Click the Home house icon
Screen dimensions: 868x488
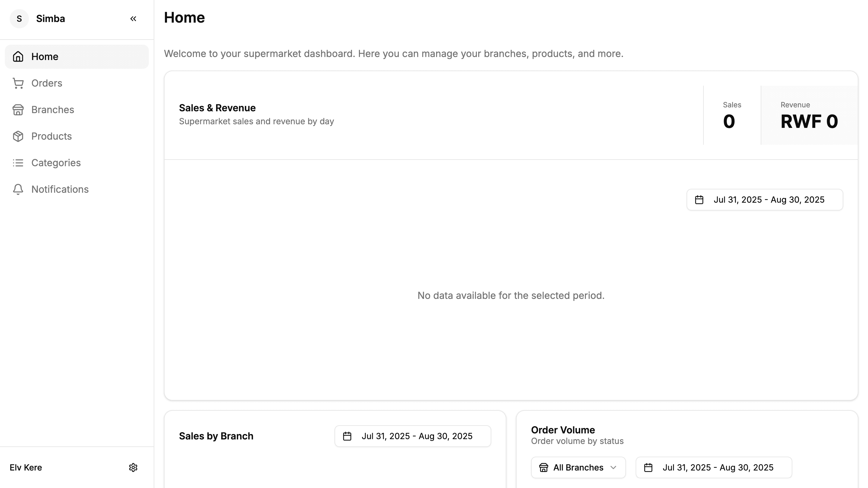[x=18, y=57]
